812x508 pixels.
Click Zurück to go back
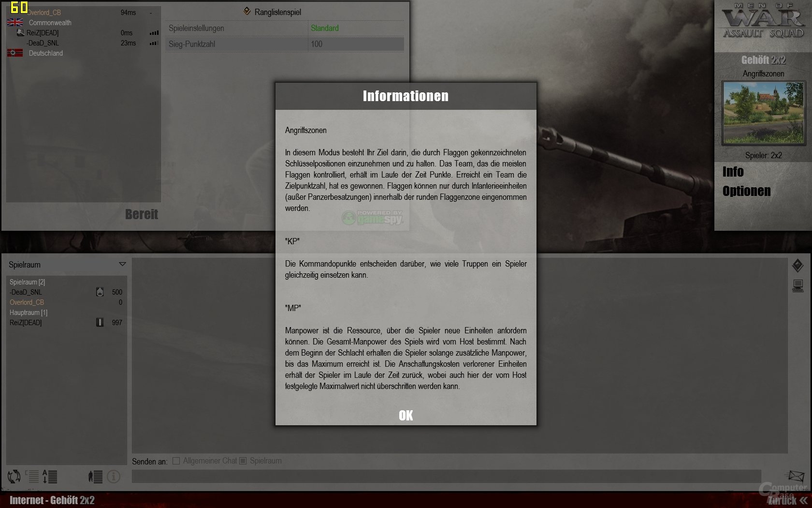click(782, 500)
